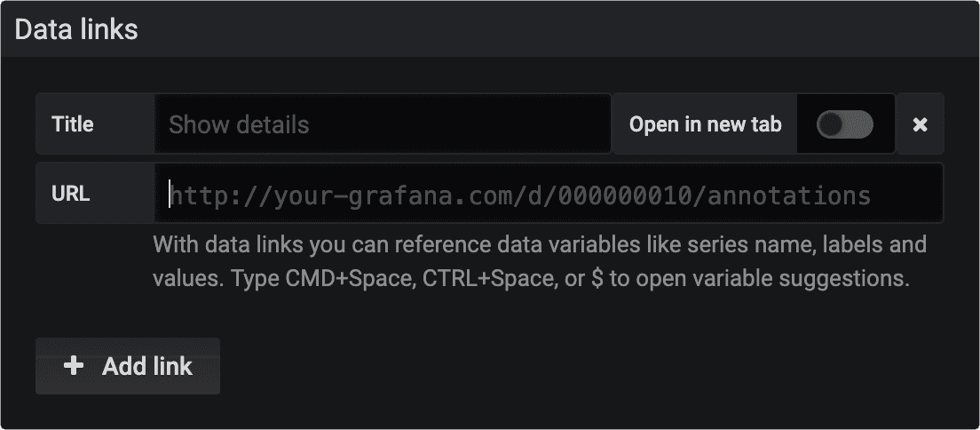This screenshot has width=980, height=430.
Task: Remove the data link with X icon
Action: 920,124
